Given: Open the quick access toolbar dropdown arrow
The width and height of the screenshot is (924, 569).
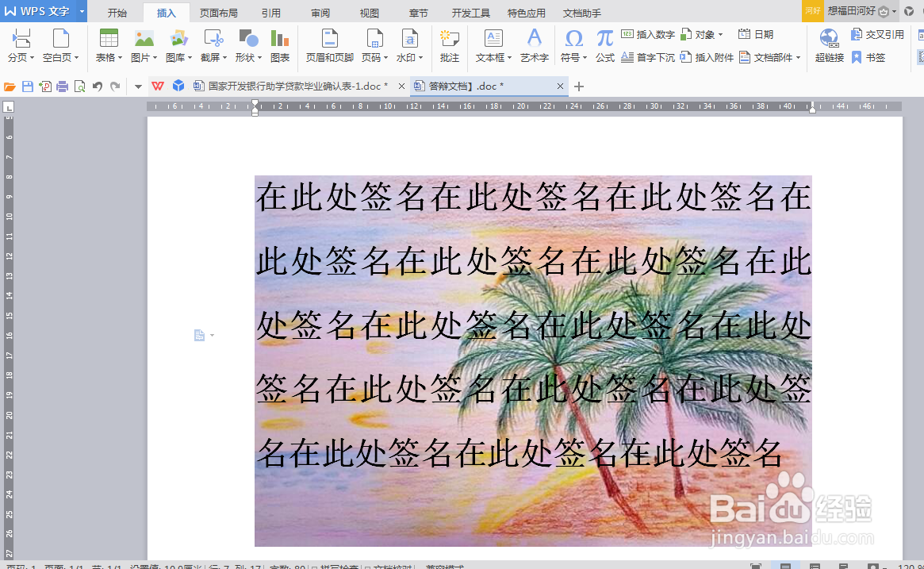Looking at the screenshot, I should pos(138,87).
